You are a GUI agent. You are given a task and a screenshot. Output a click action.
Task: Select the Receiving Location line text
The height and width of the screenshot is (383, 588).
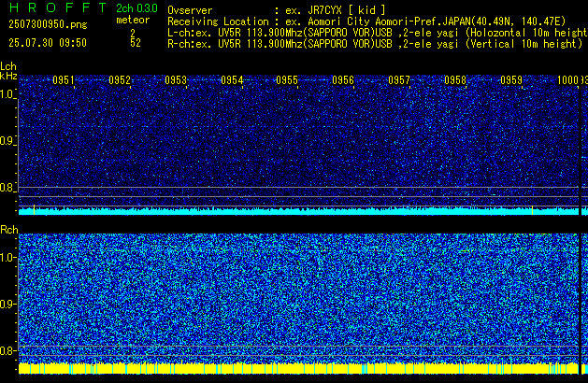coord(366,21)
